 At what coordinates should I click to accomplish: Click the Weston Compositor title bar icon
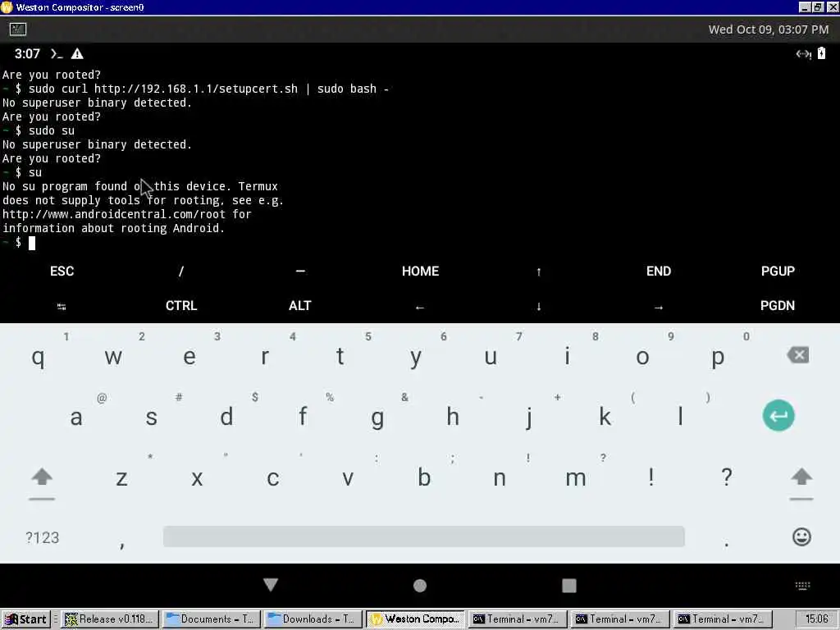[x=7, y=7]
